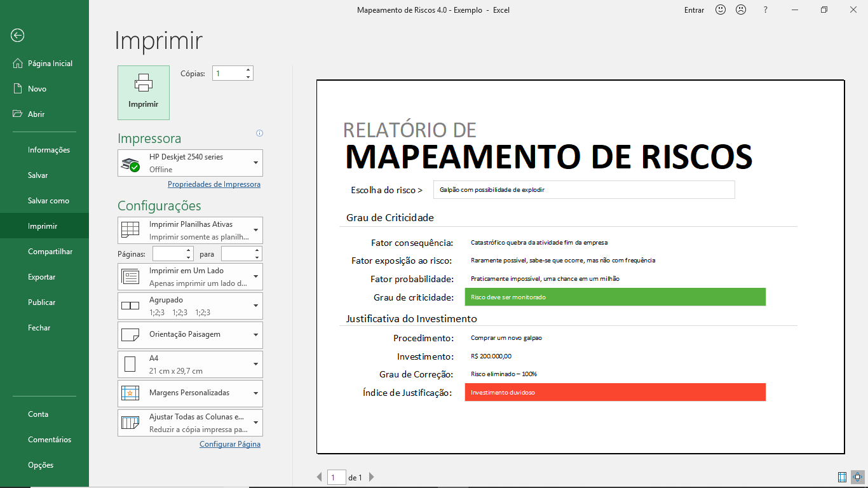Image resolution: width=868 pixels, height=488 pixels.
Task: Toggle the show margins icon
Action: [842, 477]
